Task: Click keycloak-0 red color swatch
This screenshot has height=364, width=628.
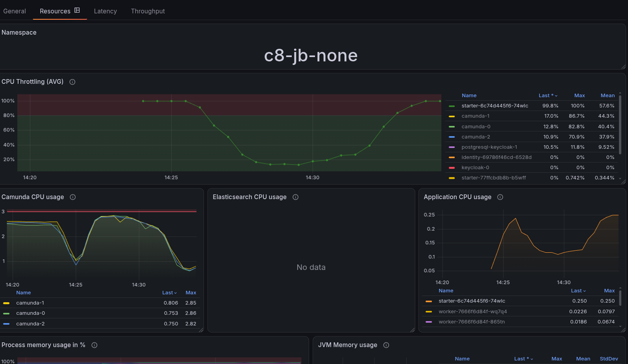Action: point(452,168)
